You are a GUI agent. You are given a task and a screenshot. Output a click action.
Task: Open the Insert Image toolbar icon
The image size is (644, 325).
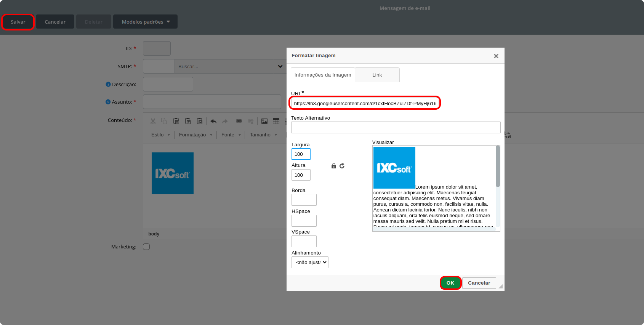(x=264, y=121)
